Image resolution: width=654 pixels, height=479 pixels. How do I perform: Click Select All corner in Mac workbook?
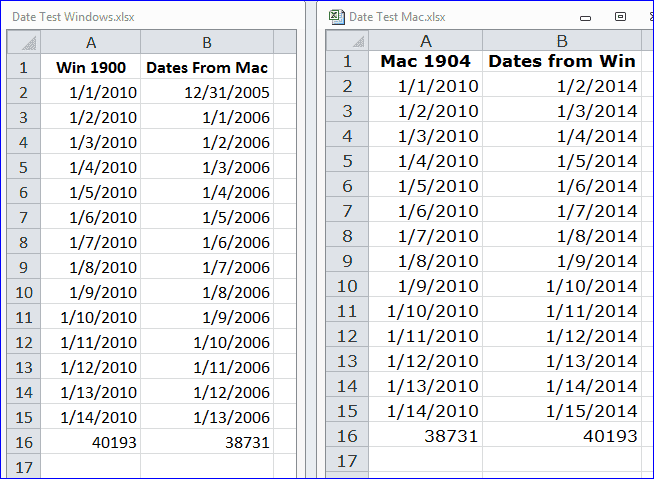coord(348,41)
